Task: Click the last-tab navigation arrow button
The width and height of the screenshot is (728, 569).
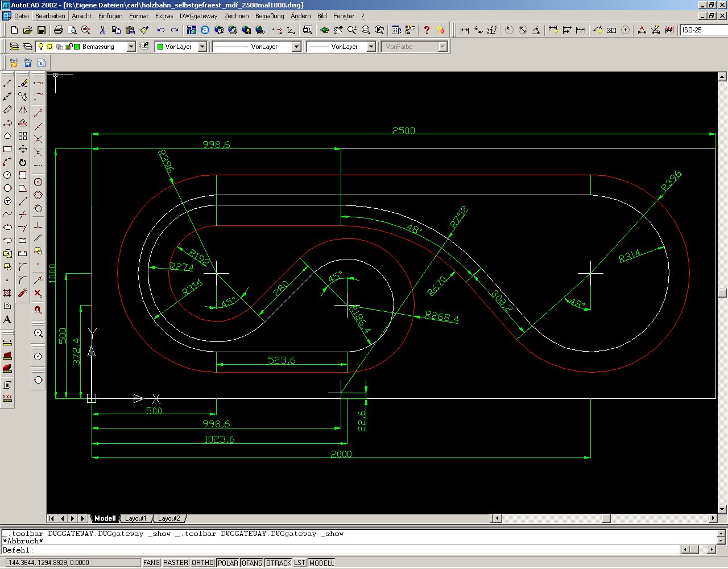Action: [83, 518]
